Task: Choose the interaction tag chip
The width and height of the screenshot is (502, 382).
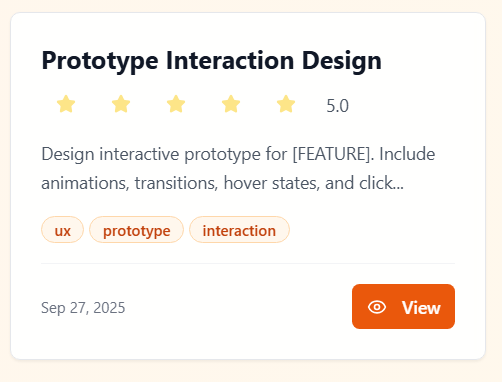Action: click(239, 230)
